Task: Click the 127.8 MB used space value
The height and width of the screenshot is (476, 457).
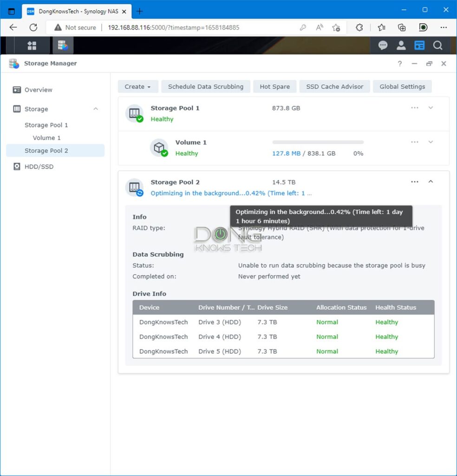Action: coord(286,153)
